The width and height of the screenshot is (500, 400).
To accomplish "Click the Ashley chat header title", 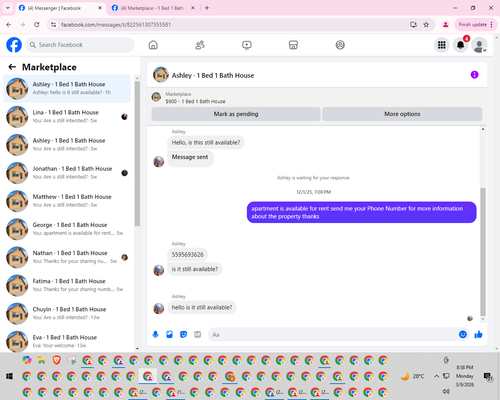I will (x=213, y=76).
